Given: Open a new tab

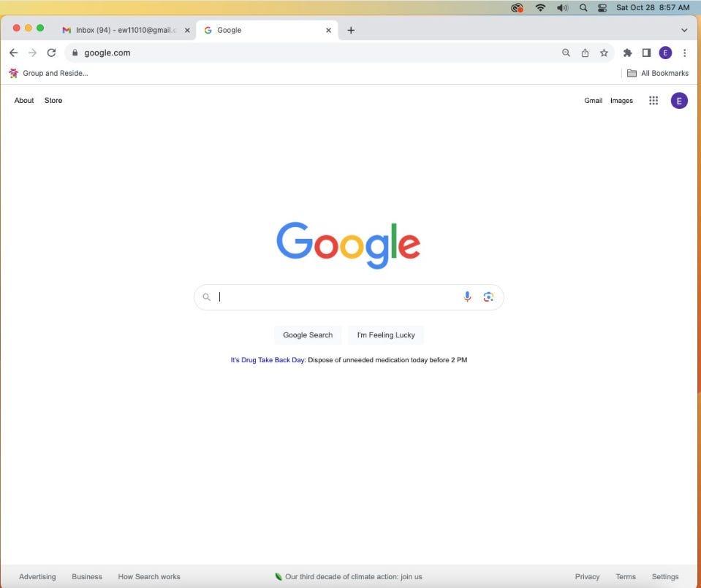Looking at the screenshot, I should (351, 30).
